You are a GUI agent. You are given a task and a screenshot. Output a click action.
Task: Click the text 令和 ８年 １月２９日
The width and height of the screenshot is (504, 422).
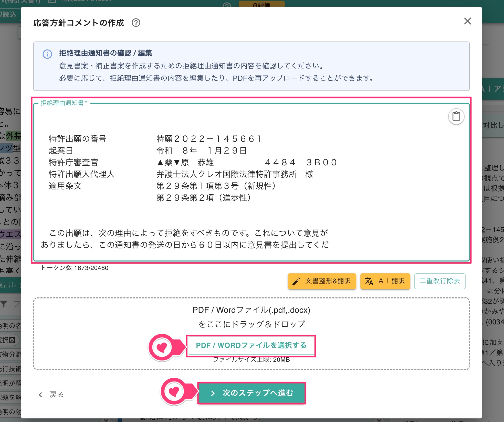202,151
